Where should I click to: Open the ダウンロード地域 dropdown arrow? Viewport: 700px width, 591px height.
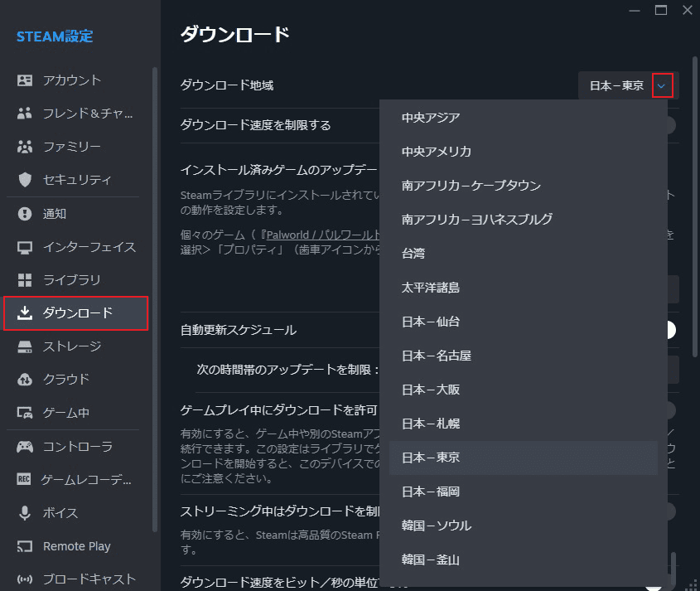(661, 85)
